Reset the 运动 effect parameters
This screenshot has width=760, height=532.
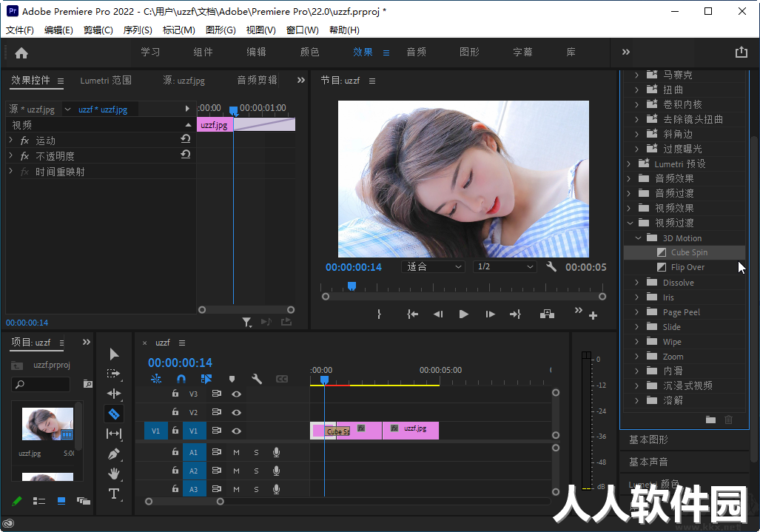186,139
